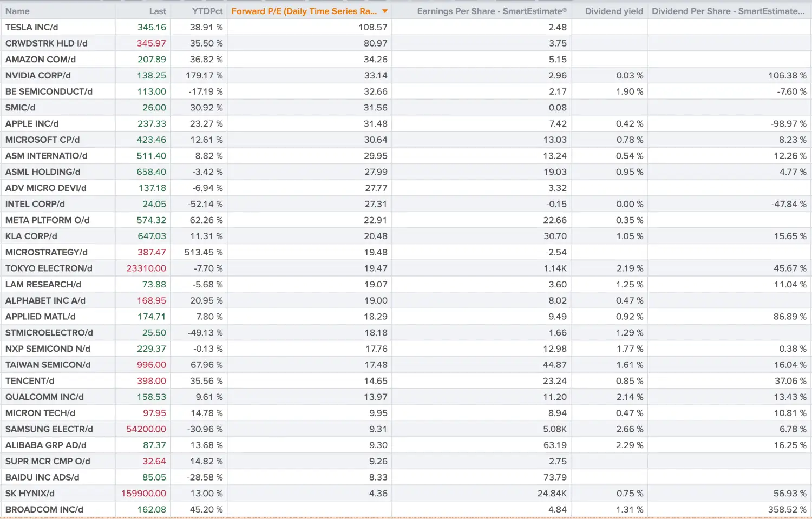Screen dimensions: 812x519
Task: Click Nvidia's YTD percent 179.17 %
Action: click(204, 76)
